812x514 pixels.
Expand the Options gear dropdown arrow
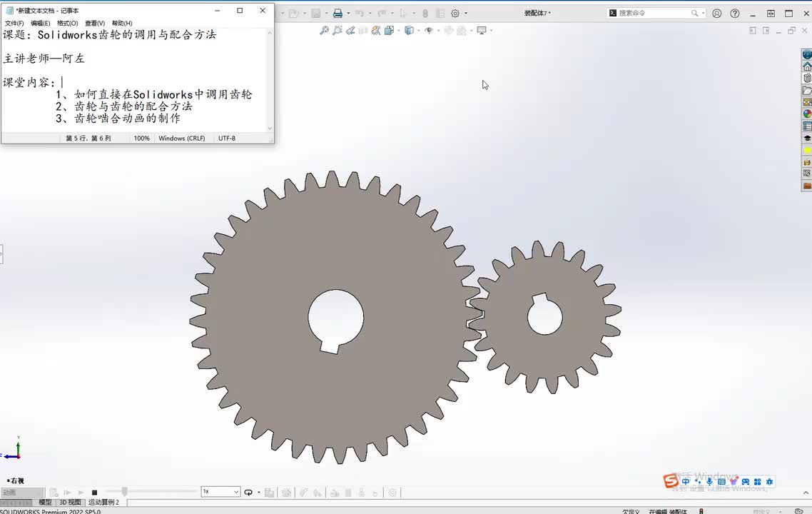pos(465,14)
